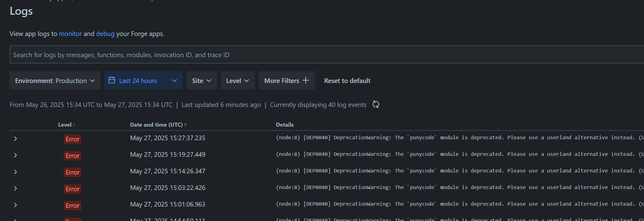
Task: Expand the 15:19:27.449 log entry
Action: coord(15,155)
